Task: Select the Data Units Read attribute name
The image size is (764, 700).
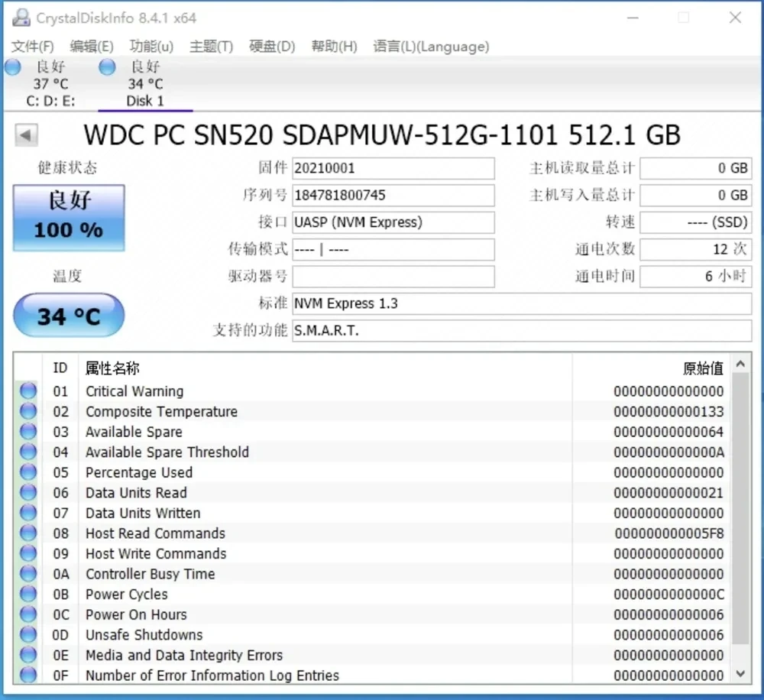Action: click(x=136, y=493)
